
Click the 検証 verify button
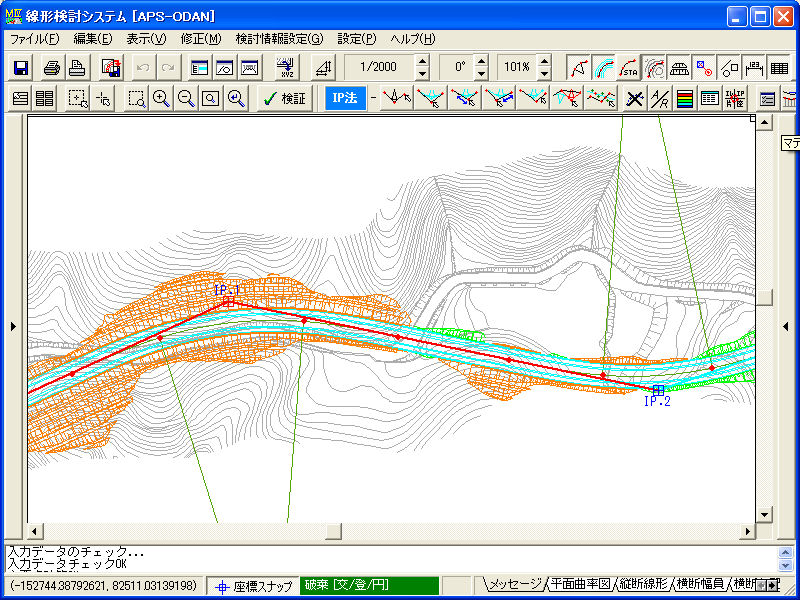[283, 98]
